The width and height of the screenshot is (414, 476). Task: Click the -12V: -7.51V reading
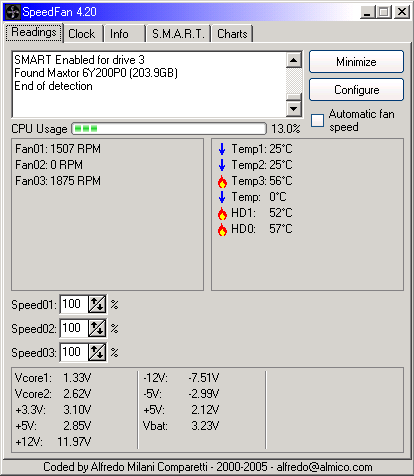(x=181, y=378)
